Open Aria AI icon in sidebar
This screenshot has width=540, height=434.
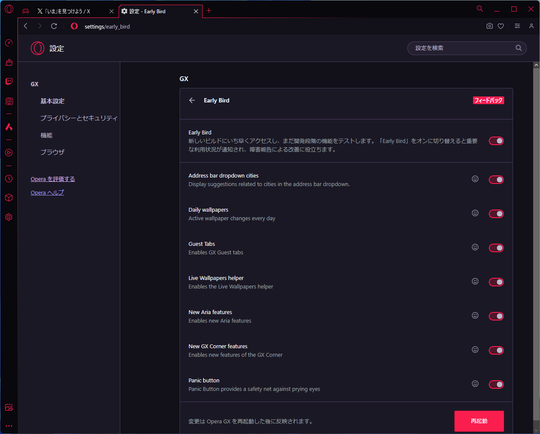coord(9,127)
